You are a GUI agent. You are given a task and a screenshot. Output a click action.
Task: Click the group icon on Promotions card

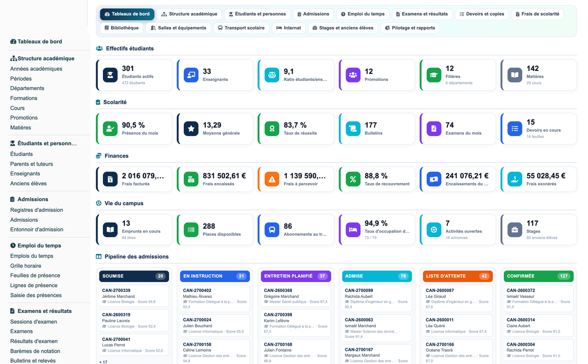[x=353, y=75]
